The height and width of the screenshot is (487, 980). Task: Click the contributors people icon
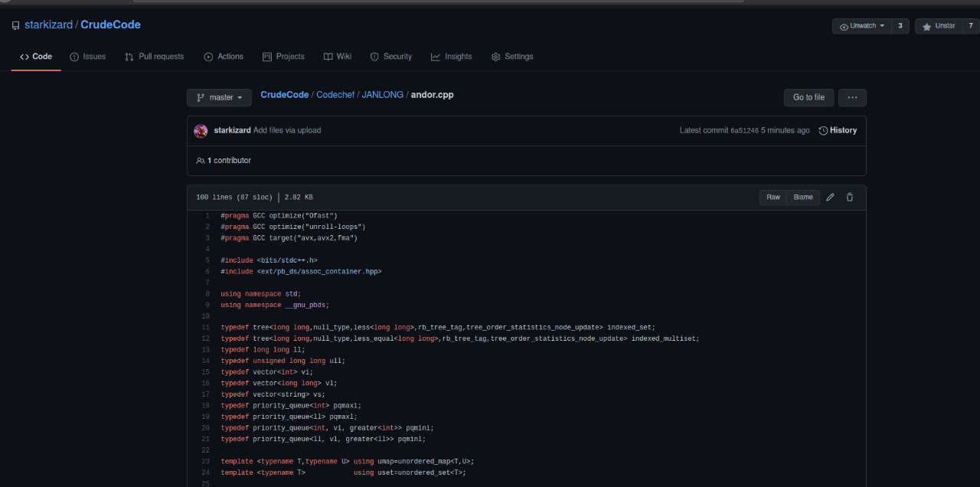point(201,160)
